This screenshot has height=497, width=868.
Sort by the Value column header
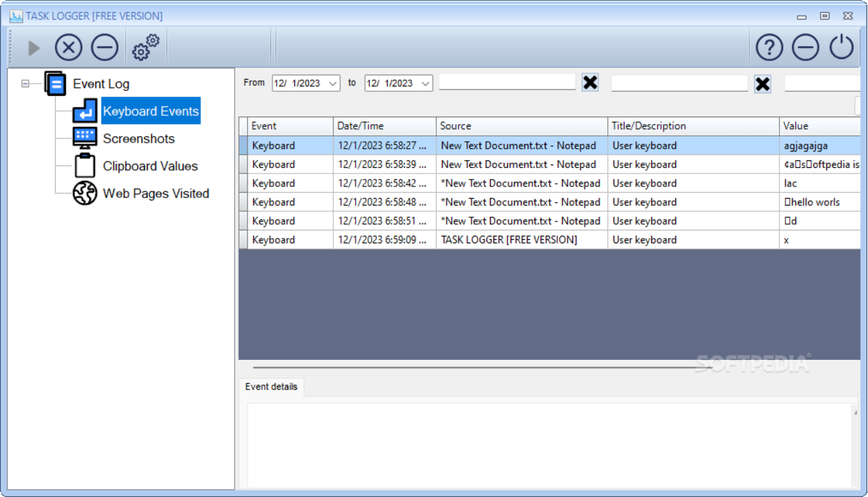[x=820, y=126]
